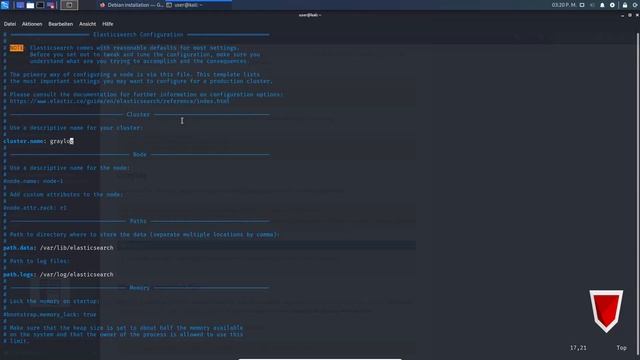The height and width of the screenshot is (360, 640).
Task: Click the 'Lock the memory on startup' comment
Action: coord(54,301)
